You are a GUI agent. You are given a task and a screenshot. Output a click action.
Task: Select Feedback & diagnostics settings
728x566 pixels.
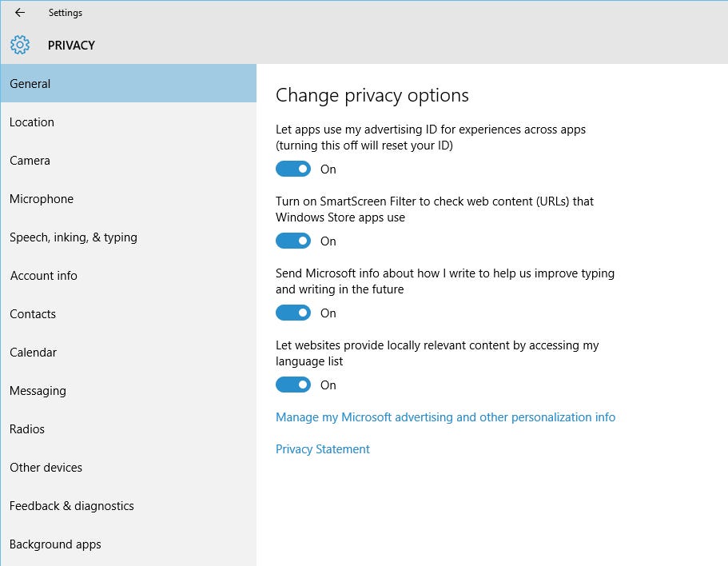[71, 505]
